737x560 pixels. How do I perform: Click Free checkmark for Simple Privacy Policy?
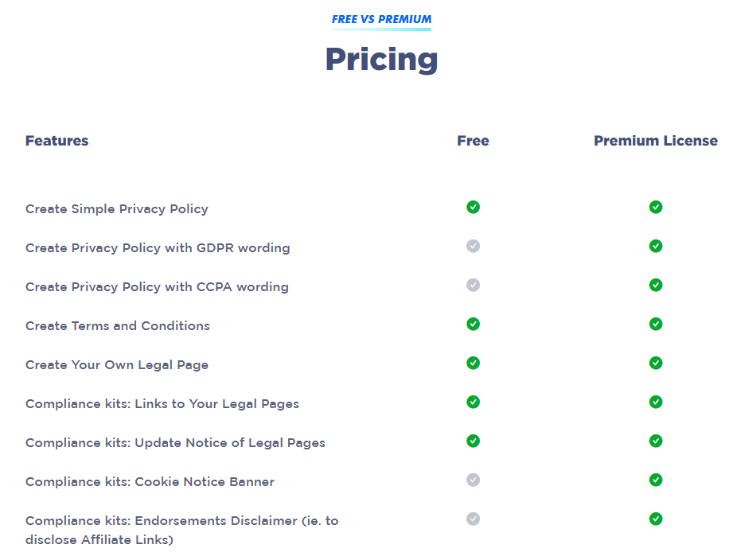point(473,207)
